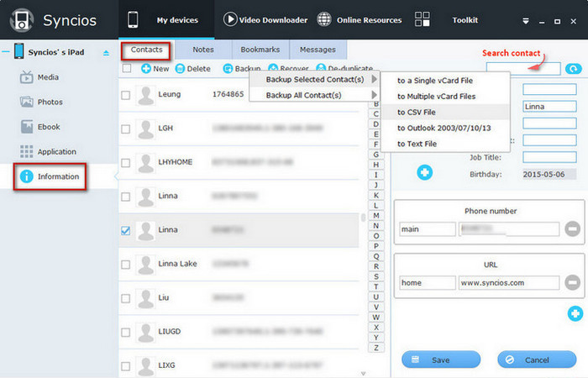Click the refresh button beside search
Viewport: 588px width, 378px height.
click(x=574, y=69)
